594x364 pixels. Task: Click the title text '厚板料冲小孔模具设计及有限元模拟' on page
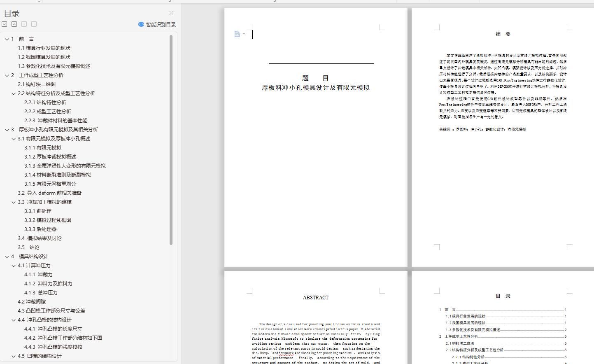tap(316, 88)
